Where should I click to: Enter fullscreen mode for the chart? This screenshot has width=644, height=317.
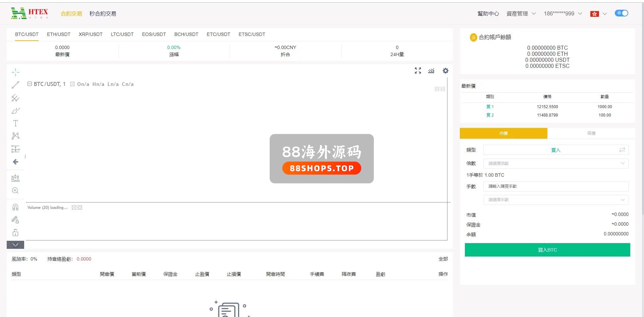tap(418, 71)
